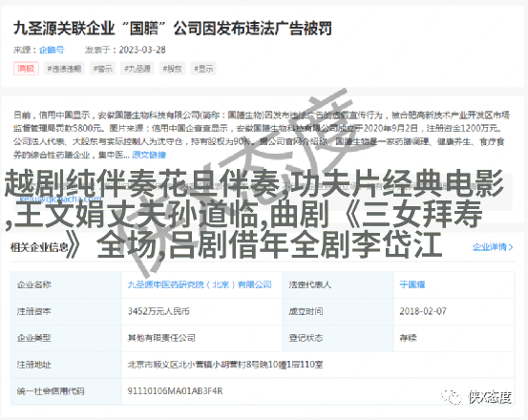Click the 成立时间 label cell
528x420 pixels.
[x=338, y=311]
